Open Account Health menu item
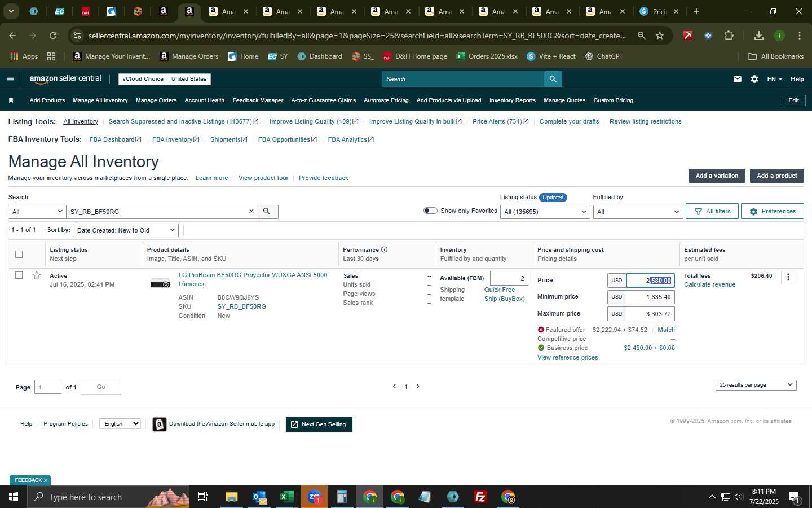The image size is (812, 508). (205, 100)
